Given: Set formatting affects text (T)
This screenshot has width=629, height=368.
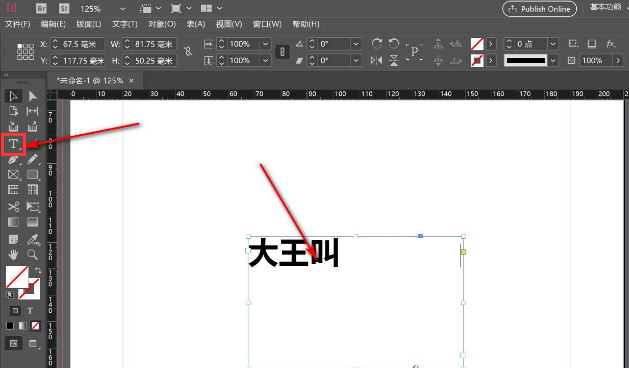Looking at the screenshot, I should (30, 311).
